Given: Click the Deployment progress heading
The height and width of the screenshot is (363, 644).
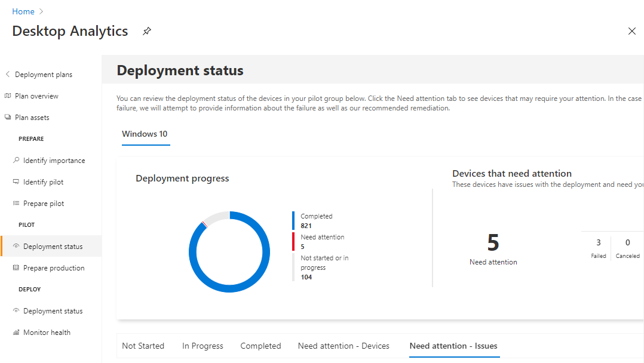Looking at the screenshot, I should click(182, 178).
